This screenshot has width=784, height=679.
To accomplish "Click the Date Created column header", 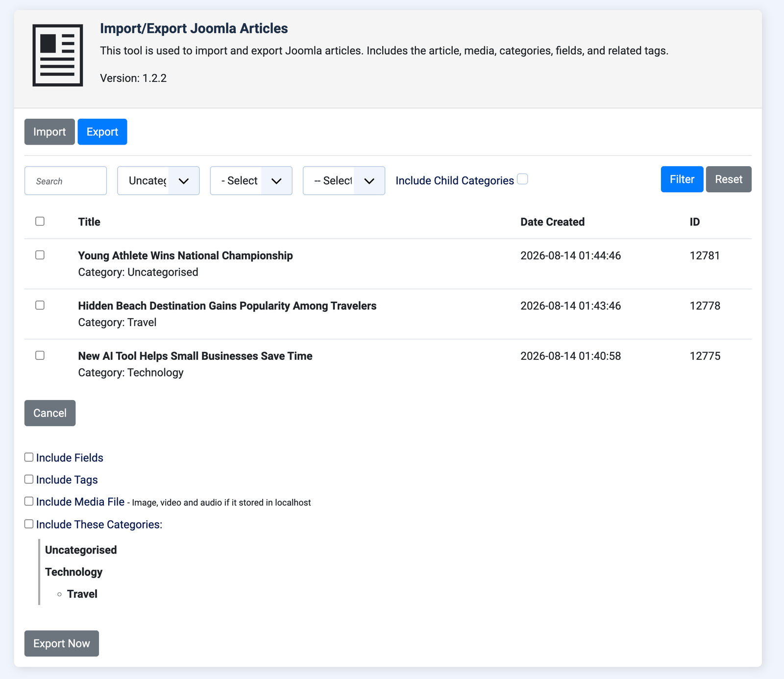I will point(552,222).
